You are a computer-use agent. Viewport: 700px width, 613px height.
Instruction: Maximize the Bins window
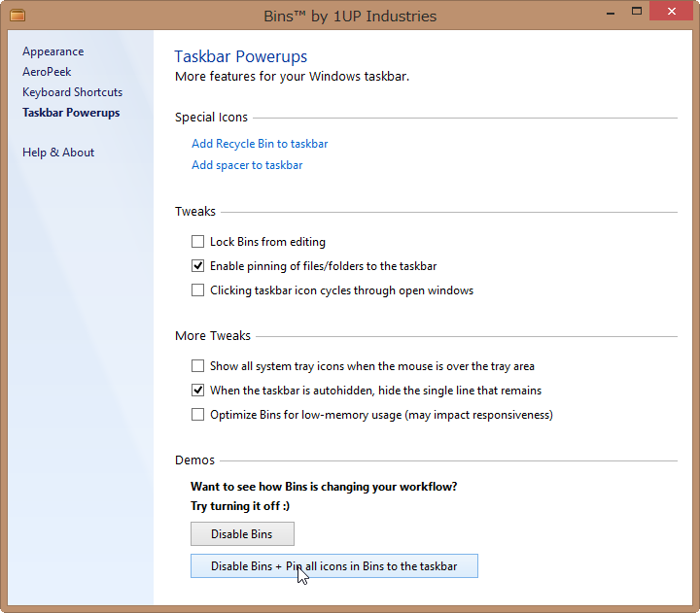pyautogui.click(x=637, y=12)
